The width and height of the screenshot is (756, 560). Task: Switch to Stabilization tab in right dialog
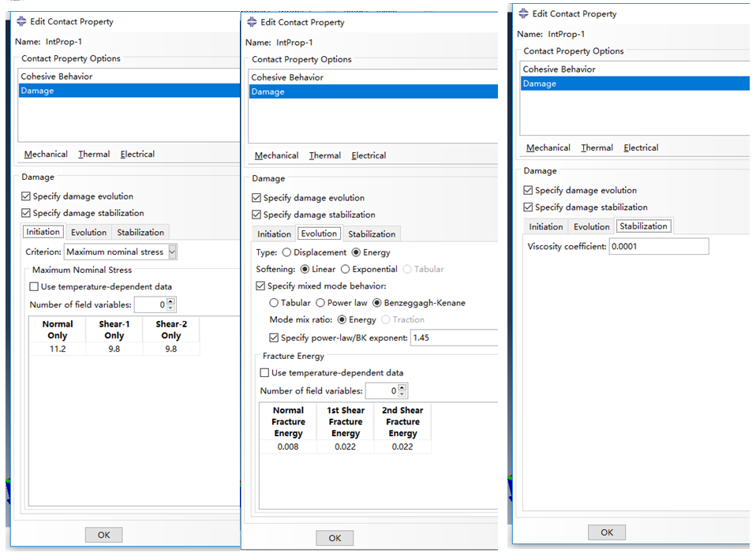[644, 226]
